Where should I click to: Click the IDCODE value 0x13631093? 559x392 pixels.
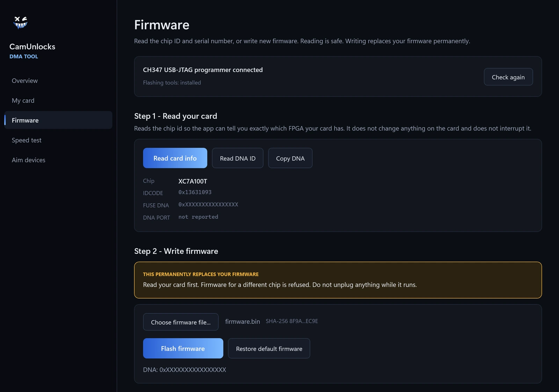[x=195, y=193]
